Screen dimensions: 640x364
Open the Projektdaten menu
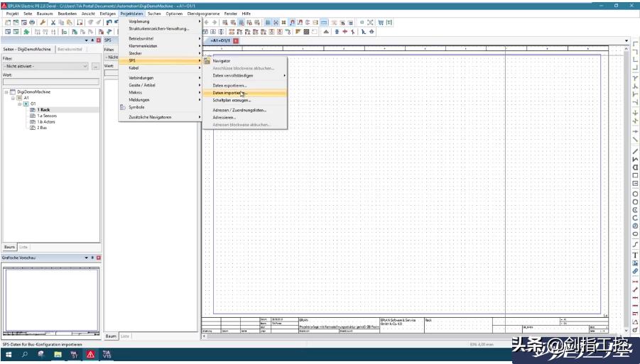[132, 13]
